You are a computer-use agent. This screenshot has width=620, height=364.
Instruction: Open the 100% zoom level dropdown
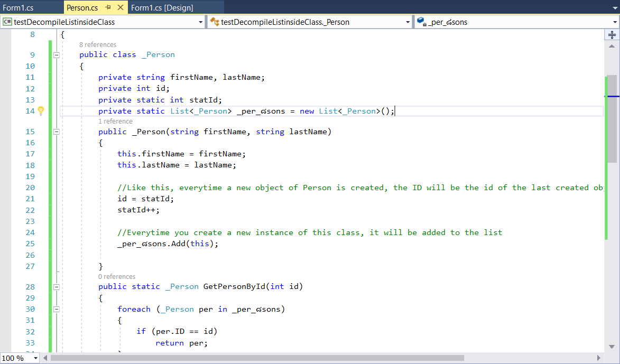35,358
